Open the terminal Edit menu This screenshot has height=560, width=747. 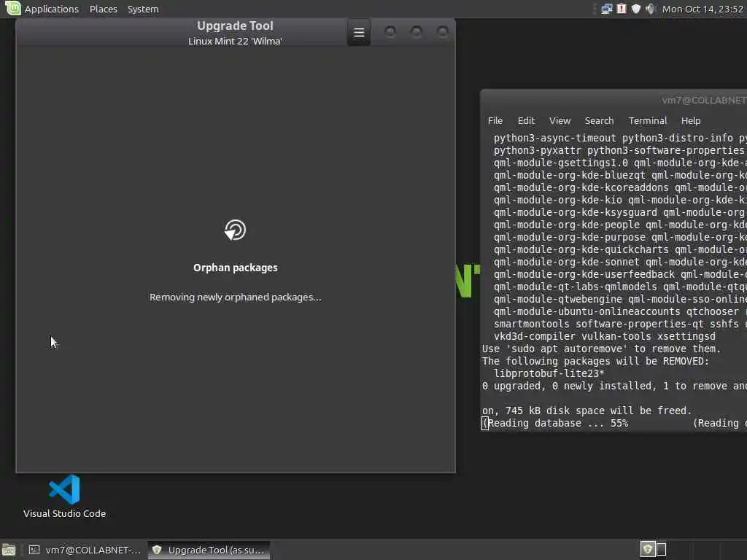pyautogui.click(x=526, y=120)
